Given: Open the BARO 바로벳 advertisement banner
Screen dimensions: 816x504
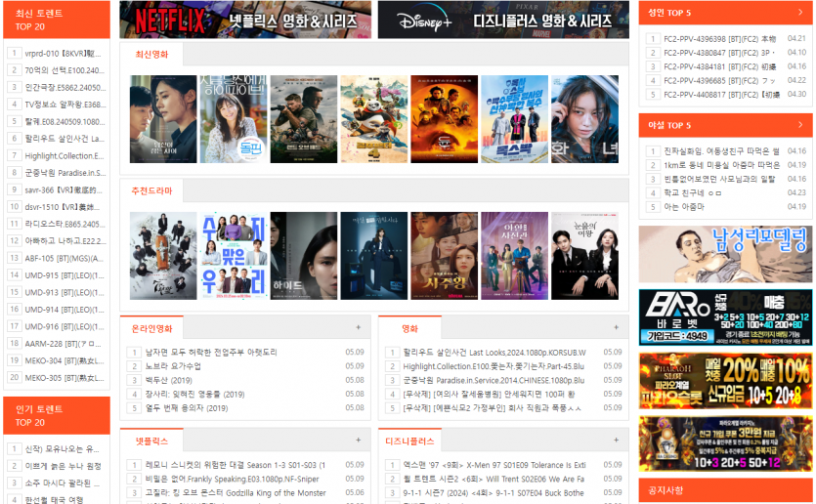Looking at the screenshot, I should (x=725, y=316).
